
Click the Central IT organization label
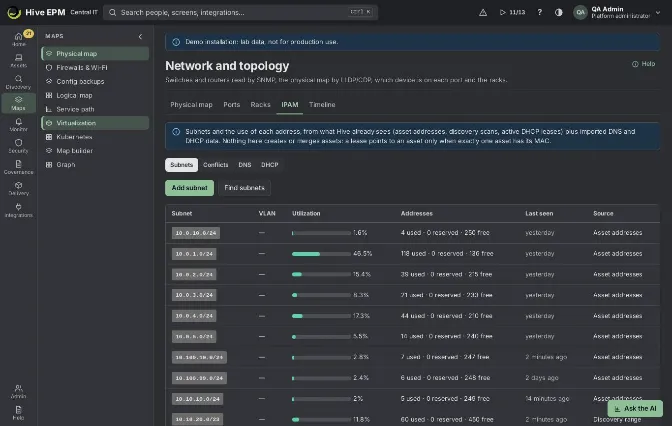[x=84, y=12]
